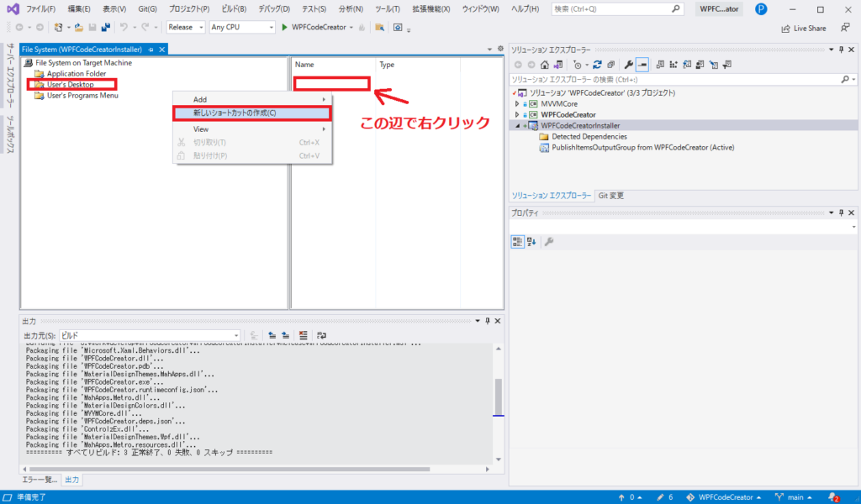The height and width of the screenshot is (504, 861).
Task: Click the Output panel vertical scrollbar thumb
Action: pyautogui.click(x=498, y=396)
